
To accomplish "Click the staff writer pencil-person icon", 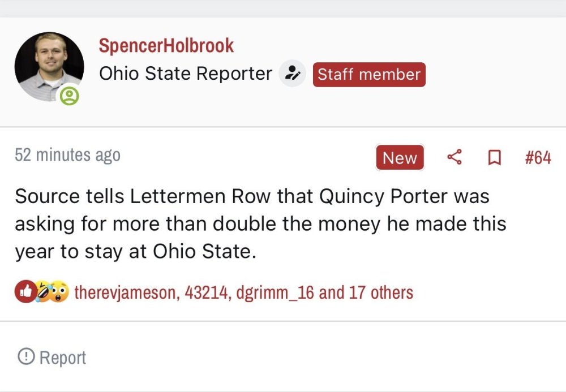I will (x=293, y=74).
